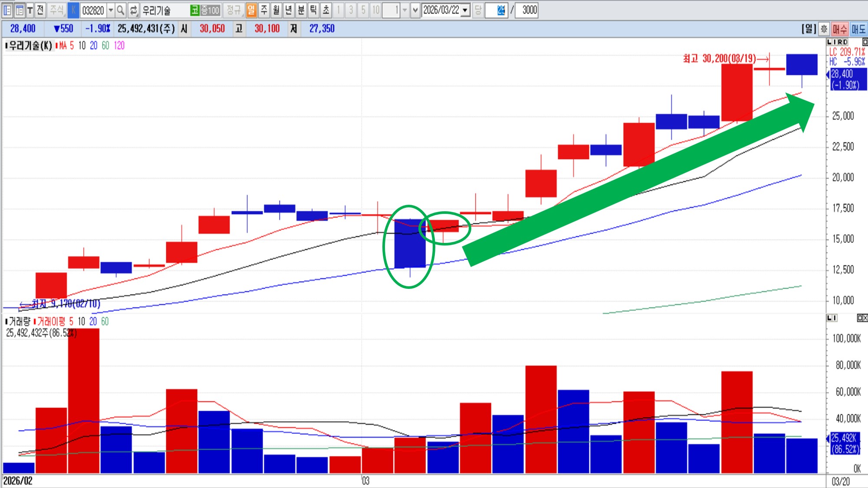Toggle daily '일' period button

click(251, 10)
